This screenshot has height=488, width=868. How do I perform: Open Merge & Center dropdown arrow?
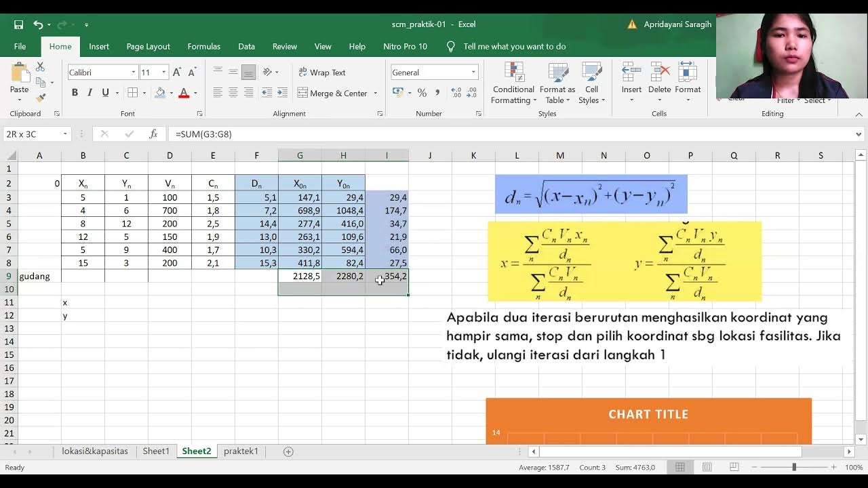pos(376,94)
